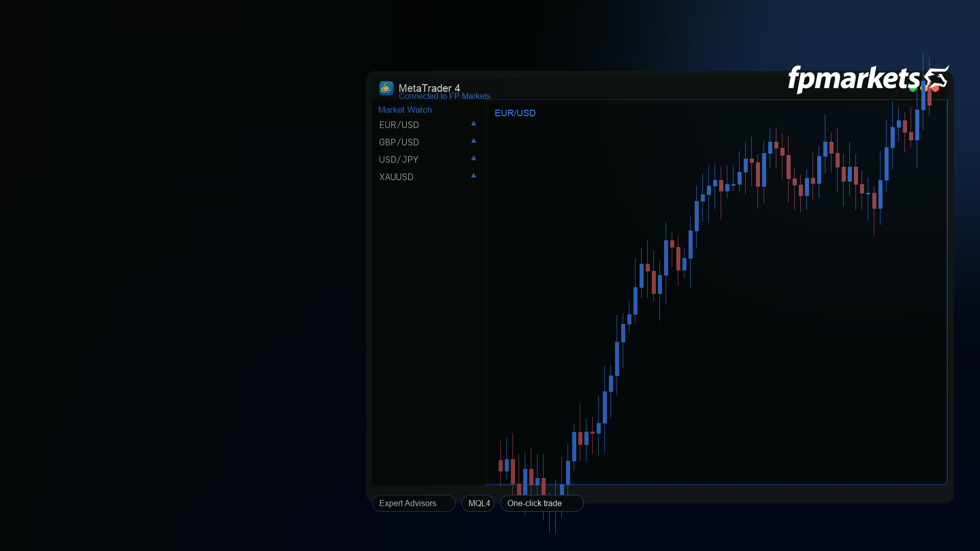Select GBP/USD in Market Watch
Screen dimensions: 980x551
399,142
